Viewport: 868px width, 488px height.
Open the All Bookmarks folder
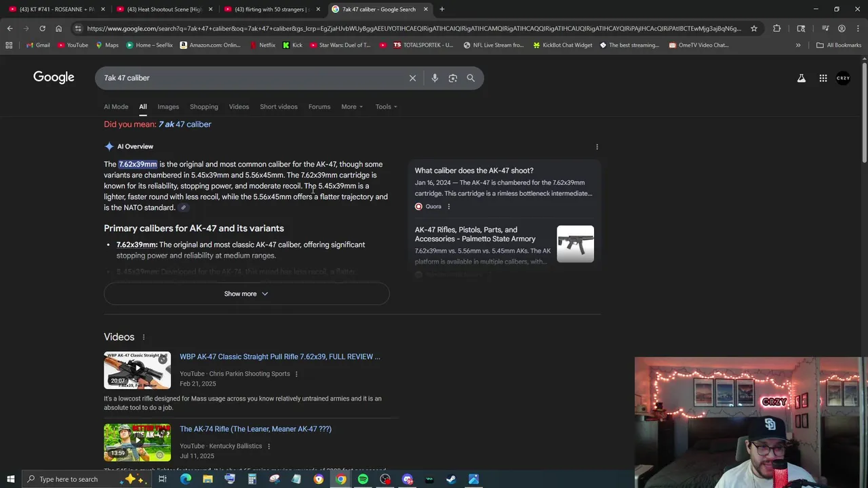(839, 45)
